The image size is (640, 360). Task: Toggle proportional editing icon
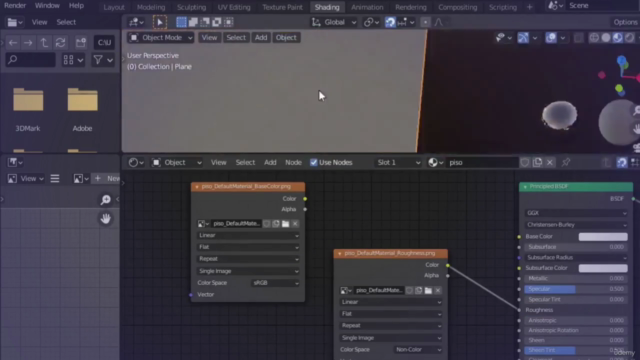tap(425, 22)
